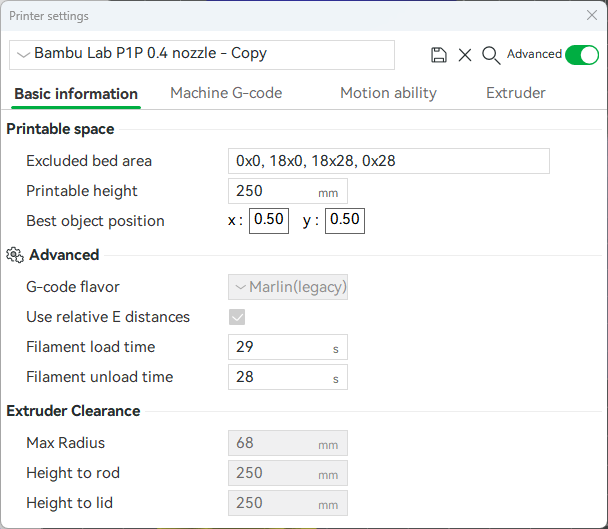Click the Printable height field
The width and height of the screenshot is (608, 529).
[288, 191]
